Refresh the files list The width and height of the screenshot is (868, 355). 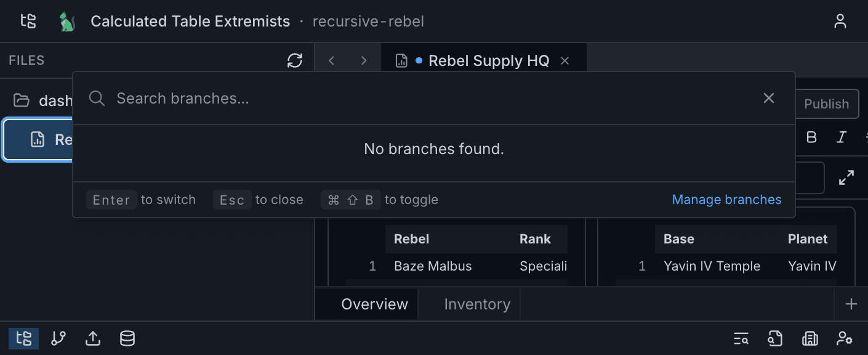pos(295,60)
